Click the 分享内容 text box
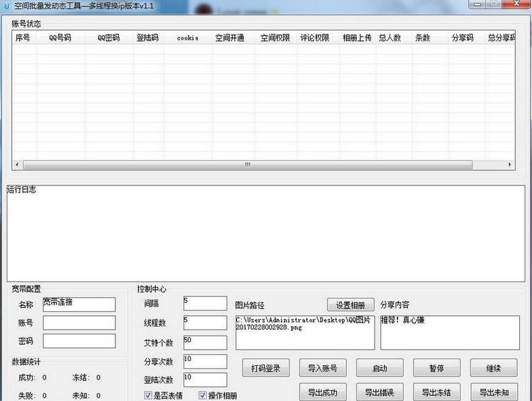 click(450, 333)
